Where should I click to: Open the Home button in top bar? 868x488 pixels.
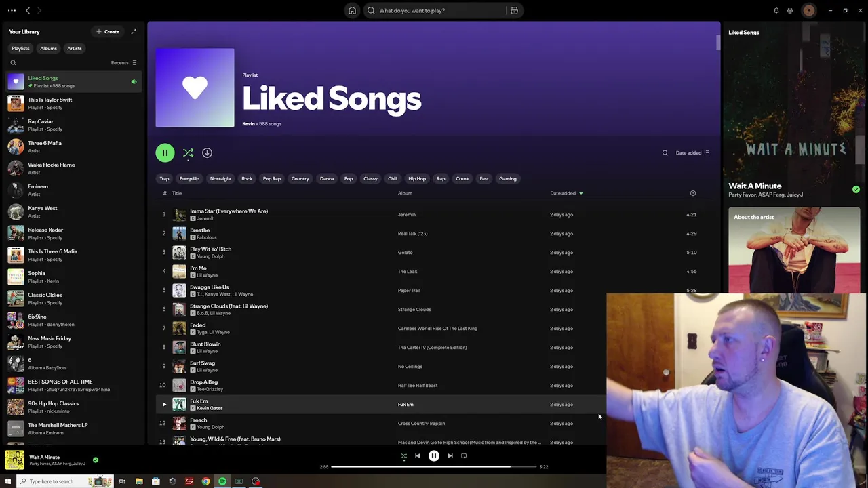pyautogui.click(x=352, y=10)
